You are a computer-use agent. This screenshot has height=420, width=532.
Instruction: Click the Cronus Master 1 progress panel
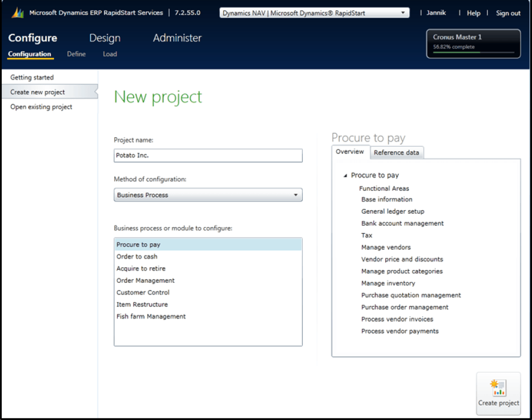click(x=473, y=44)
